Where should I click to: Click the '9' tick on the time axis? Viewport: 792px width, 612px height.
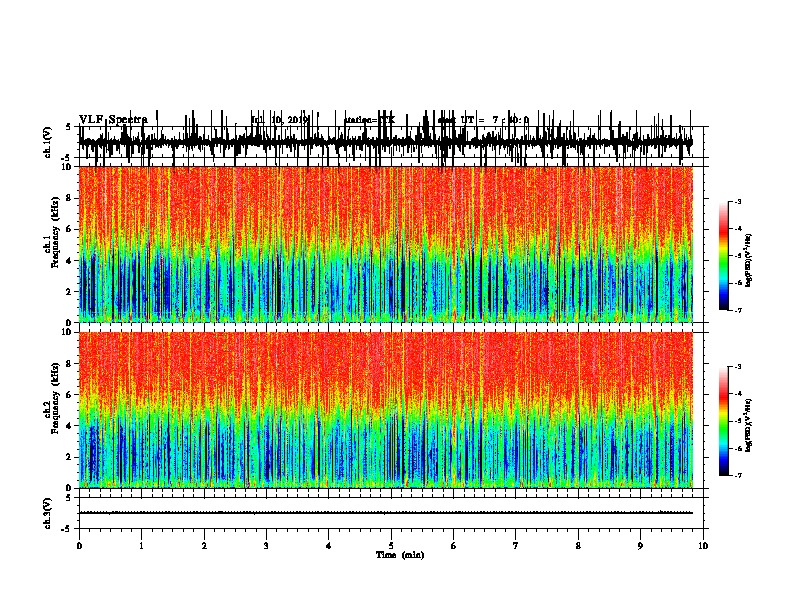click(640, 545)
